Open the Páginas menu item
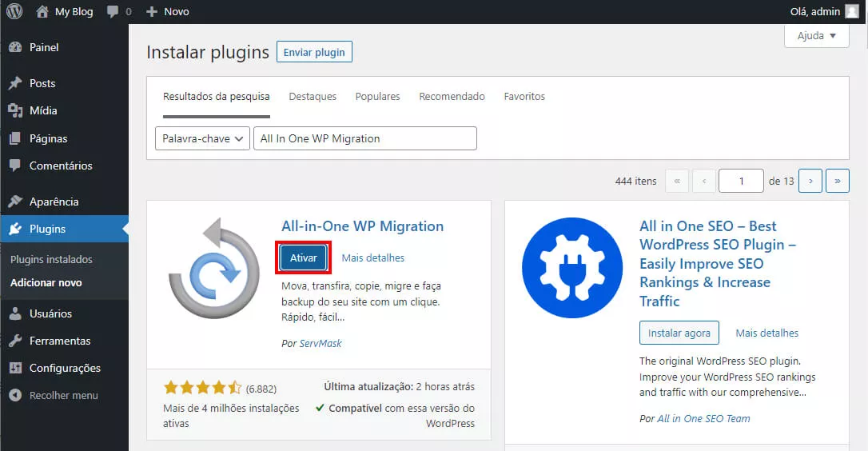The width and height of the screenshot is (868, 451). click(64, 138)
